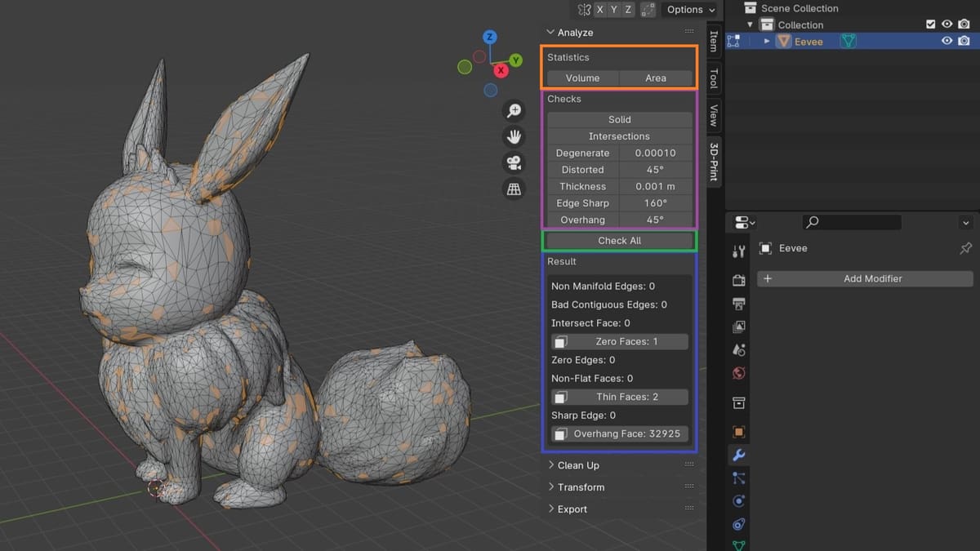Click the Area statistics button
Viewport: 980px width, 551px height.
point(656,78)
